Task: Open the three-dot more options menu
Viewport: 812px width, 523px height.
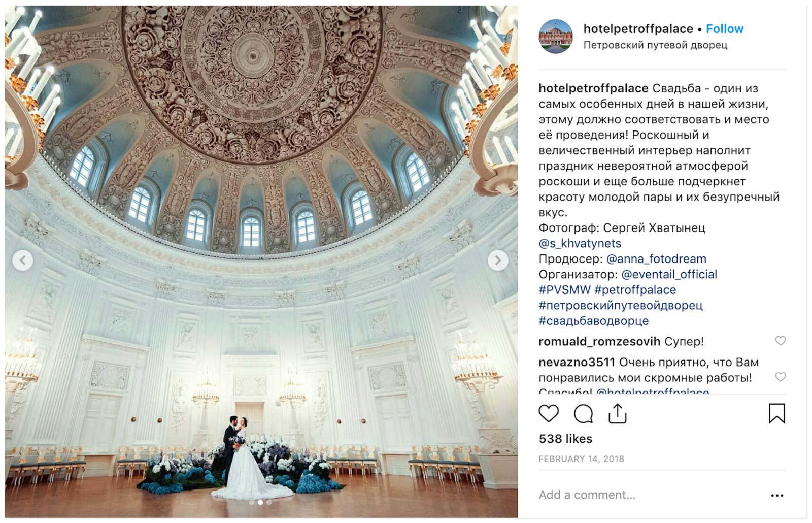Action: 777,496
